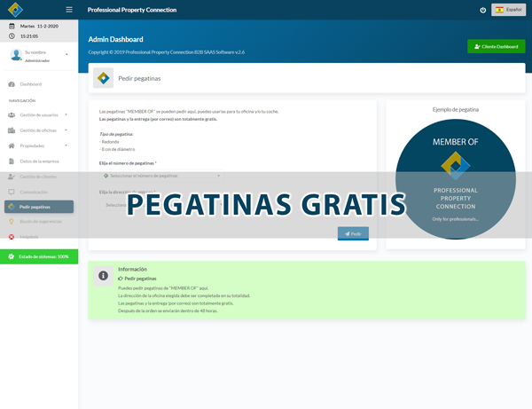Select Pedir pegatinas in sidebar
Viewport: 532px width, 409px height.
point(39,207)
